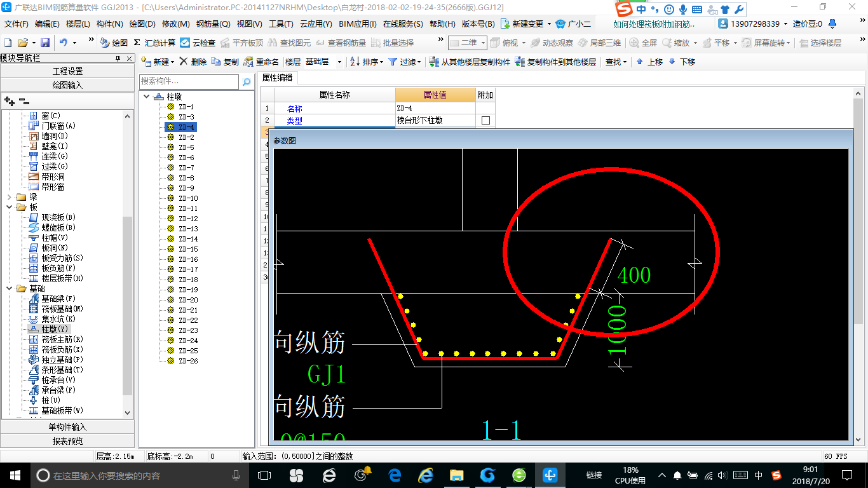
Task: Select 桩承台(V) in navigation tree
Action: [x=52, y=380]
